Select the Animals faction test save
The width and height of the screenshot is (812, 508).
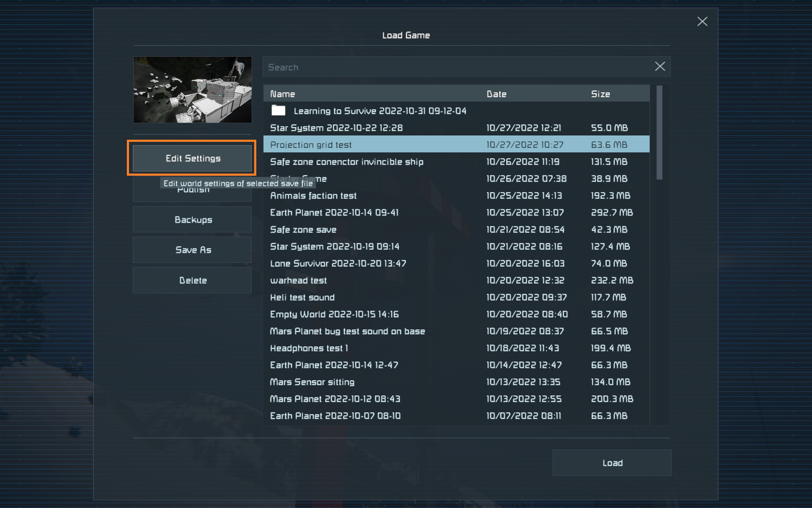point(313,196)
